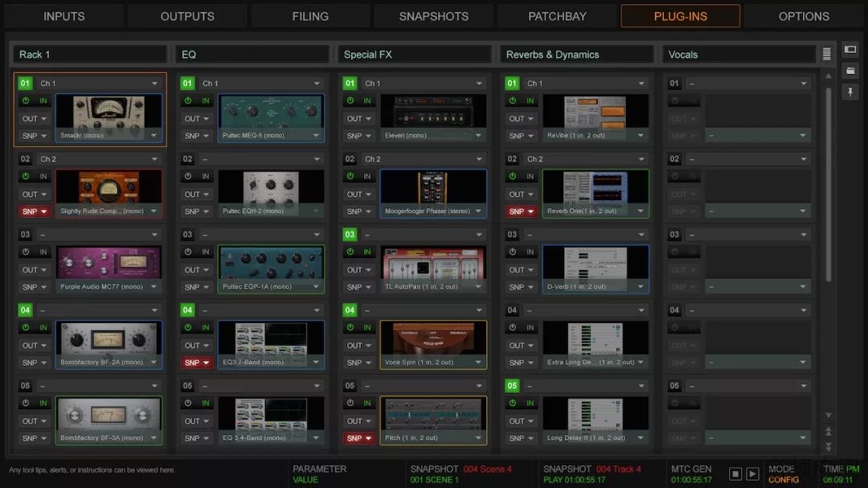Click red SNP button on EQ3 7-Band slot
The width and height of the screenshot is (868, 488).
(x=196, y=363)
